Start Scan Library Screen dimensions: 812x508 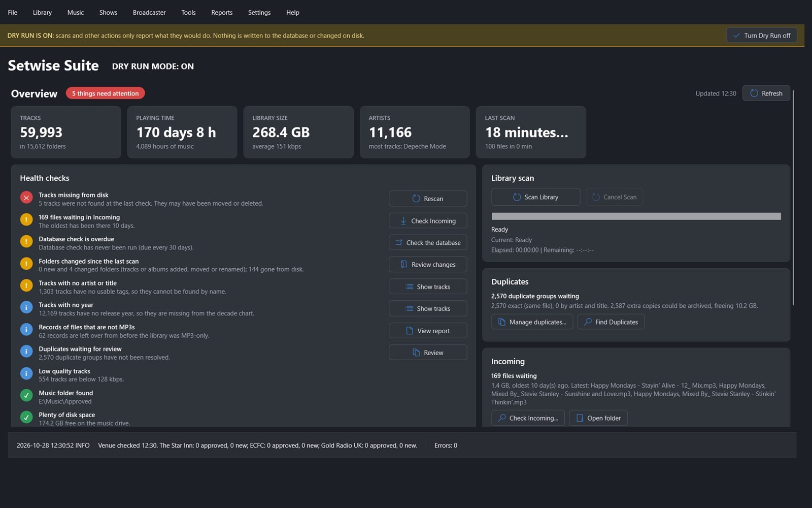535,197
